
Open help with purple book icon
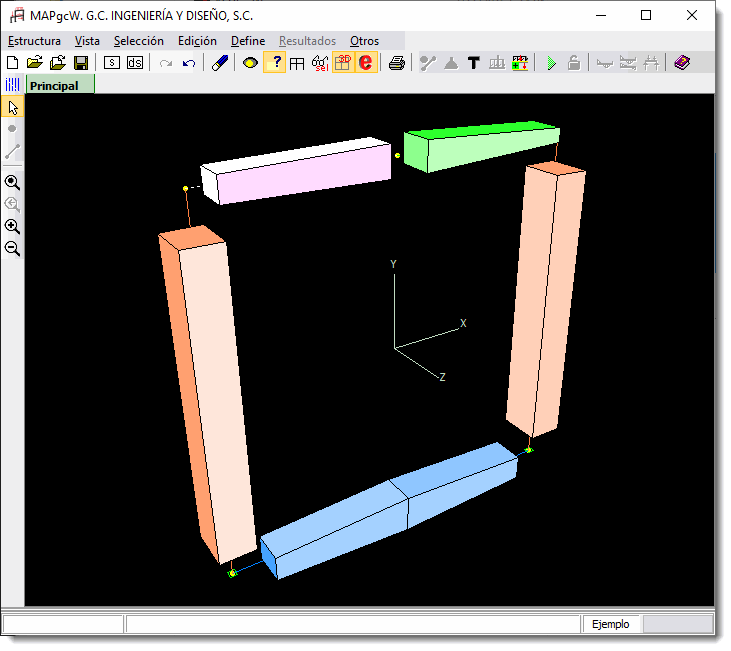(682, 62)
